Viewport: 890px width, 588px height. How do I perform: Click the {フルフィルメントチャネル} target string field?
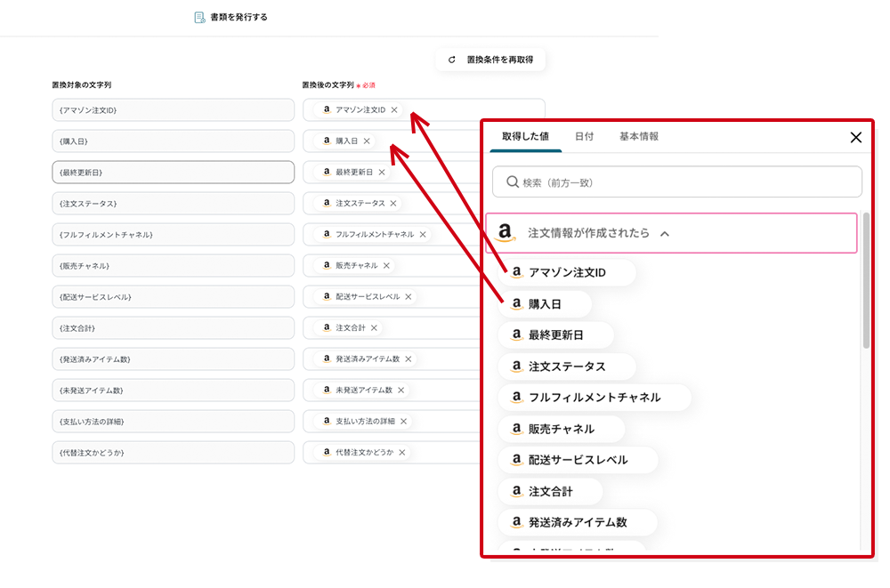(174, 235)
